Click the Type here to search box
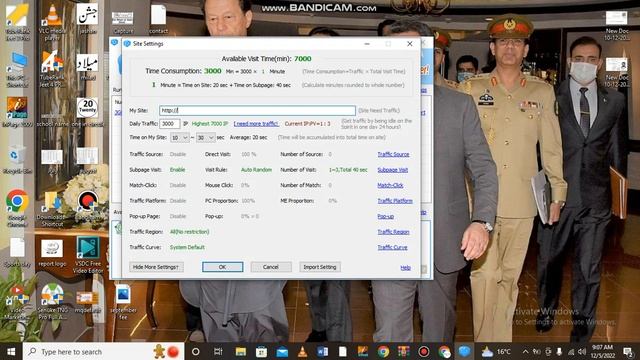The height and width of the screenshot is (360, 640). pos(104,351)
